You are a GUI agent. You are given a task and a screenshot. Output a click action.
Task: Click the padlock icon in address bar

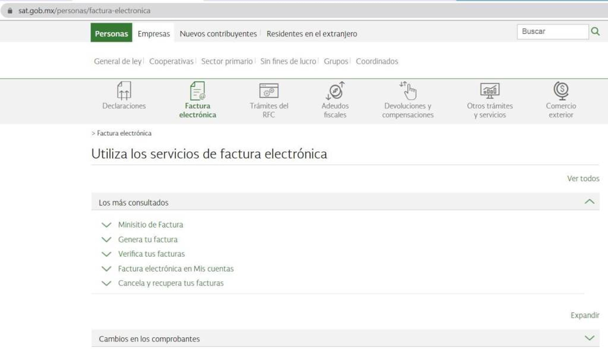click(10, 11)
